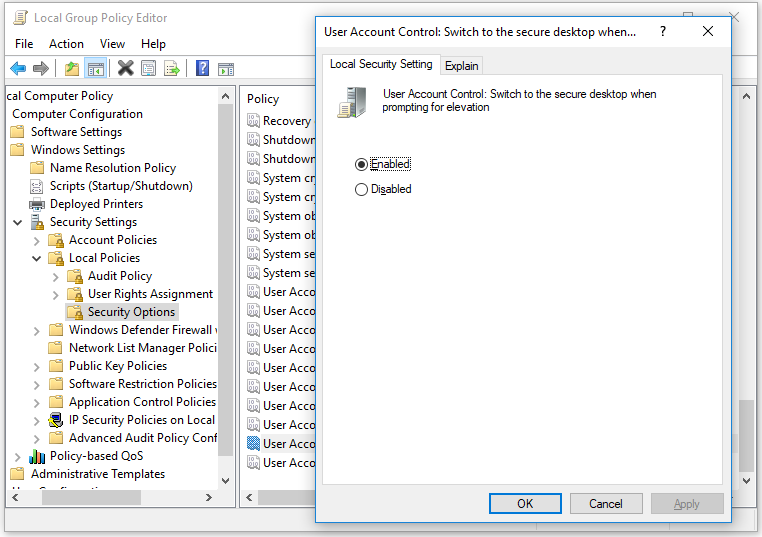The width and height of the screenshot is (762, 537).
Task: Toggle the Show/Hide Console Tree icon
Action: (96, 69)
